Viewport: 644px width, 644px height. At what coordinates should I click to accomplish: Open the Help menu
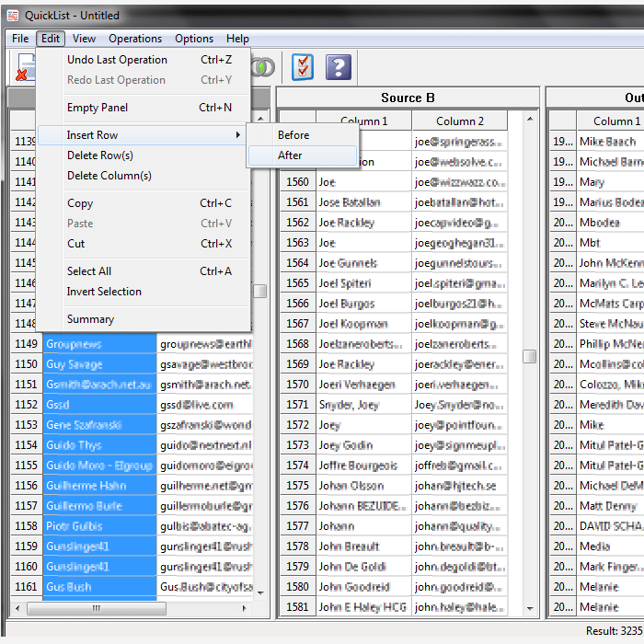[x=237, y=39]
